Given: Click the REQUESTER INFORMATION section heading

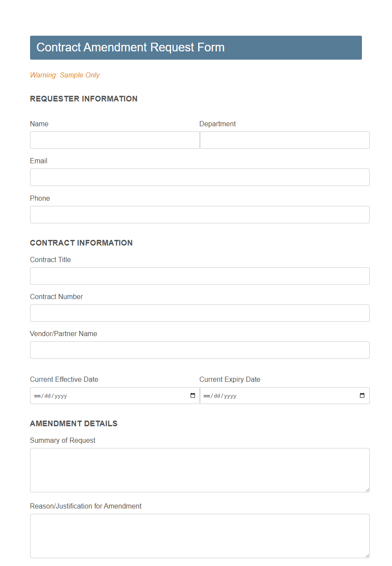Looking at the screenshot, I should point(84,99).
